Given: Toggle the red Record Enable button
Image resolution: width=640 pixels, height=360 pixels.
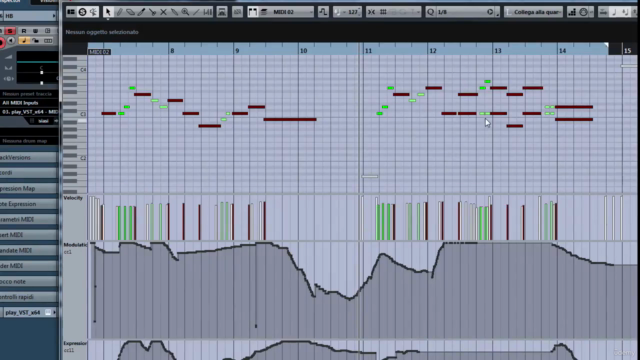Looking at the screenshot, I should click(x=1, y=42).
